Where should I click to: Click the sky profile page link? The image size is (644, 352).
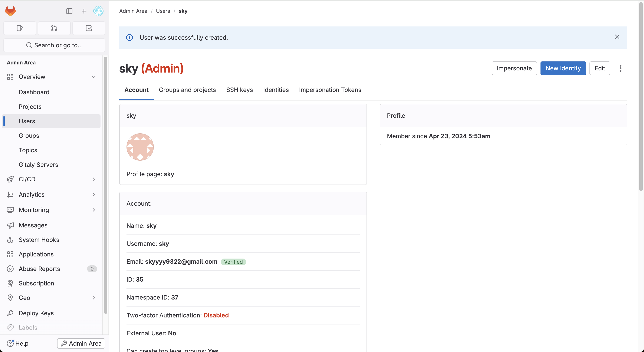(169, 174)
